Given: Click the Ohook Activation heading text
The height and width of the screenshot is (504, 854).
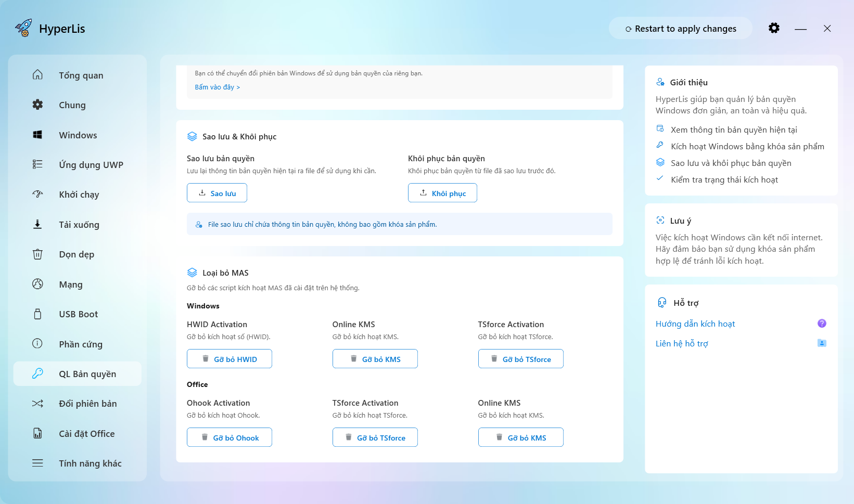Looking at the screenshot, I should (218, 403).
